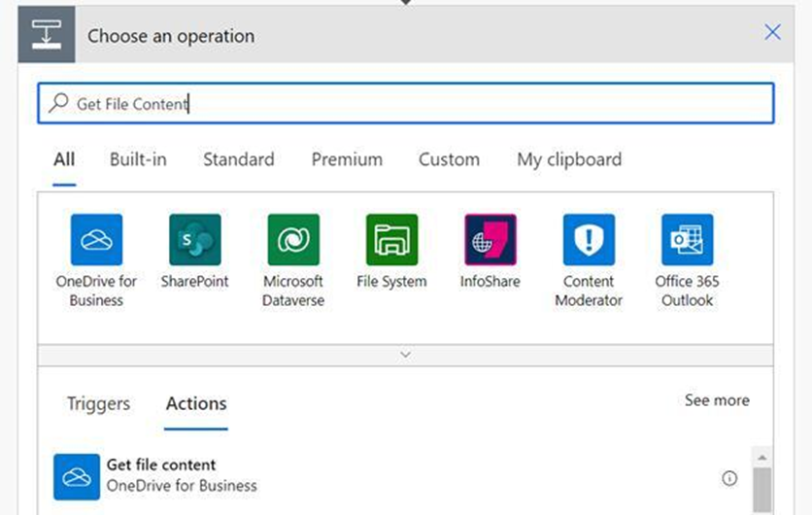Go to the Custom tab
Image resolution: width=812 pixels, height=515 pixels.
point(449,159)
